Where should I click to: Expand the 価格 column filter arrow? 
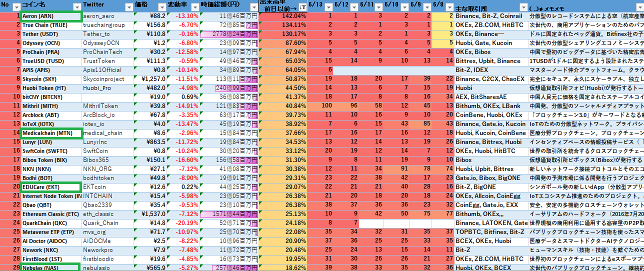pyautogui.click(x=161, y=7)
